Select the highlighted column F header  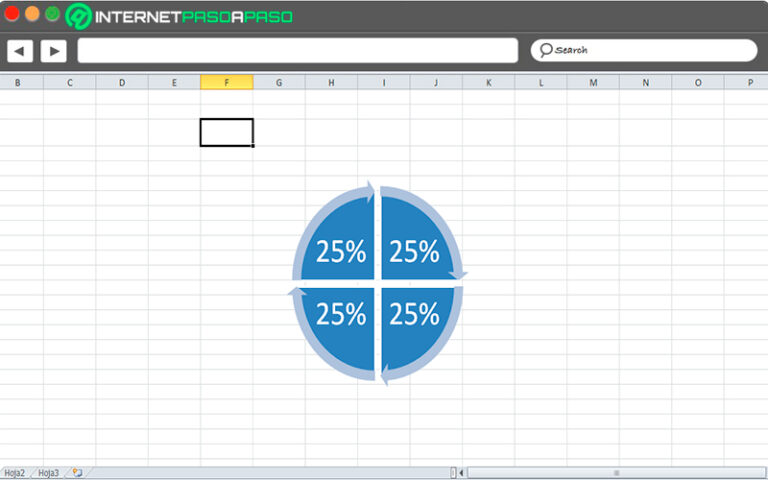tap(227, 82)
